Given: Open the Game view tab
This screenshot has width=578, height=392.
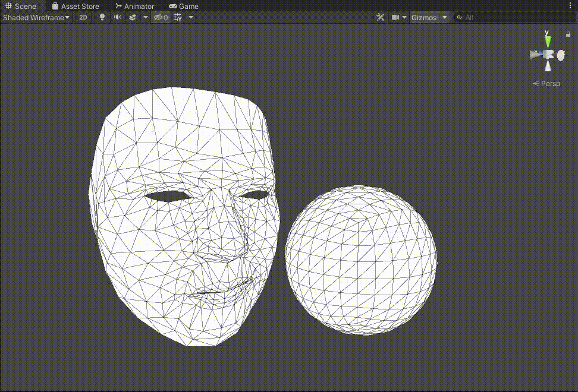Looking at the screenshot, I should (x=184, y=6).
